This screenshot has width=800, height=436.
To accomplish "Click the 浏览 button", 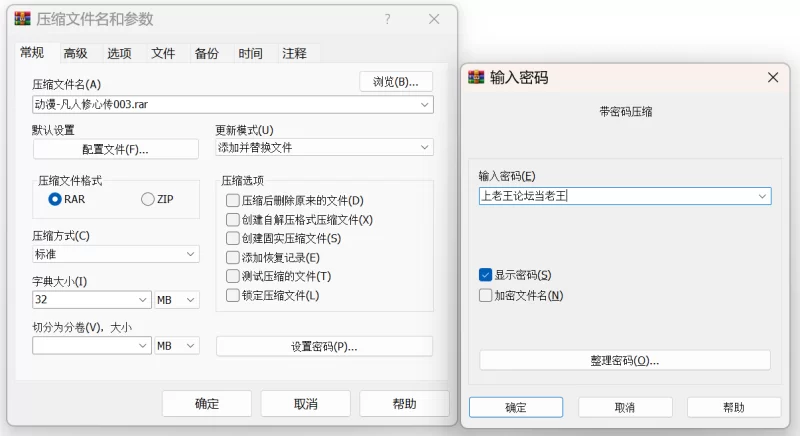I will click(x=396, y=81).
